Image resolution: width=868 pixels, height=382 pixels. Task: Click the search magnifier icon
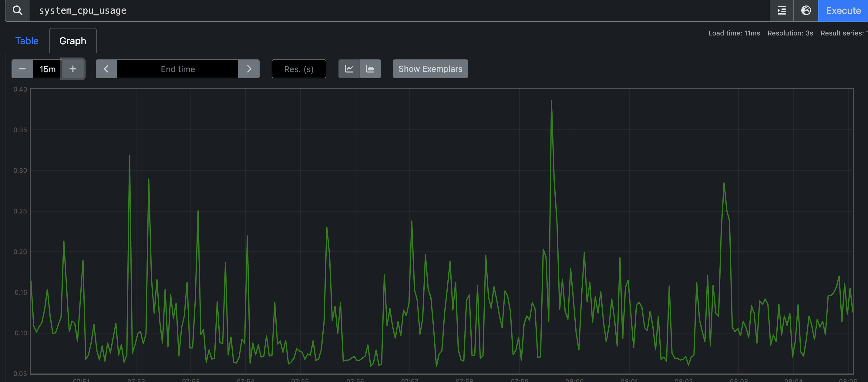(x=18, y=10)
